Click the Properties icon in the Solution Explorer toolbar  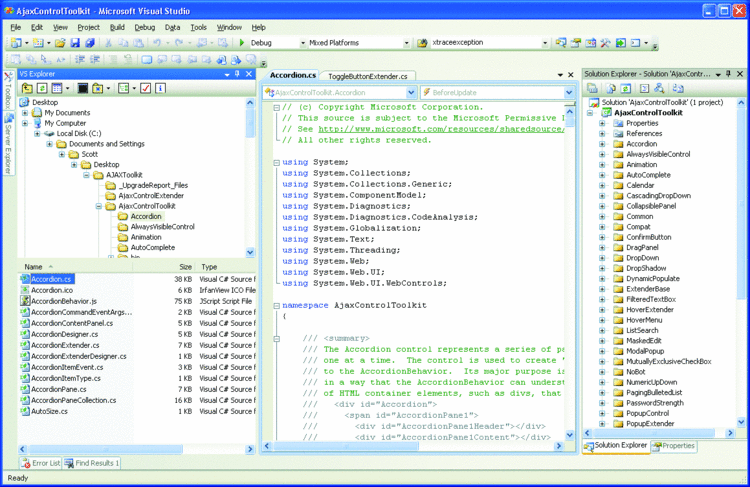(592, 89)
